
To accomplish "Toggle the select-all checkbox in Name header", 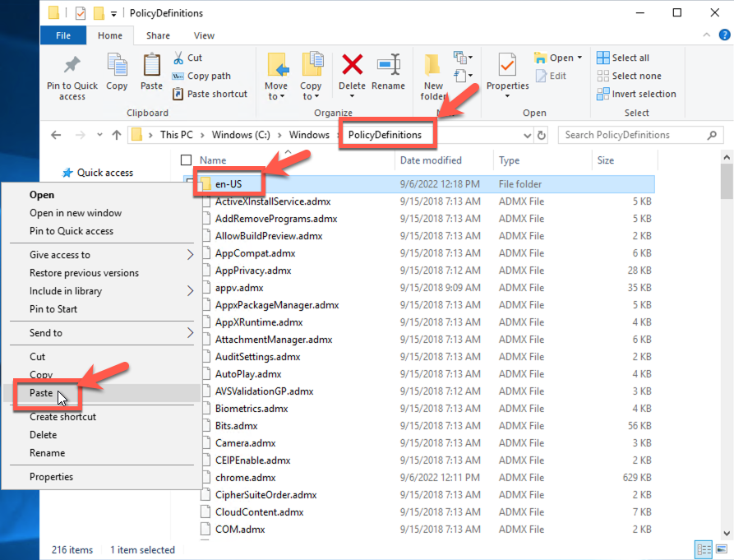I will click(x=186, y=160).
